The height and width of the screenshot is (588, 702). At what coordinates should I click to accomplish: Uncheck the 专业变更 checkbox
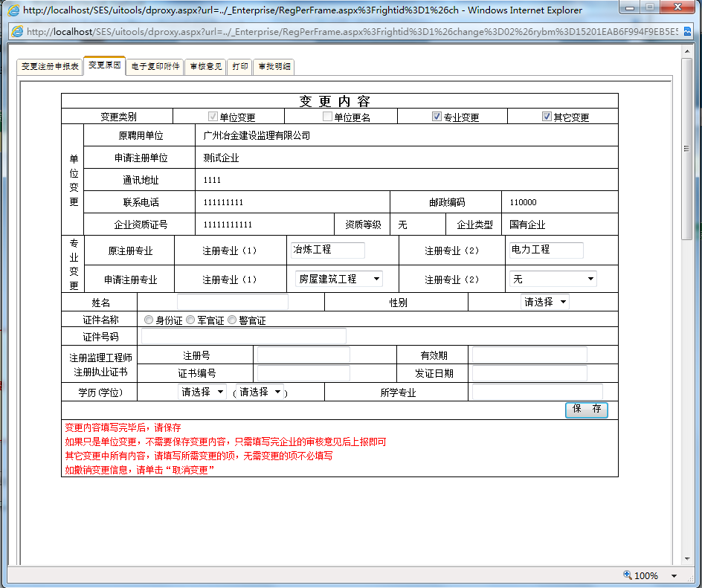pos(437,116)
